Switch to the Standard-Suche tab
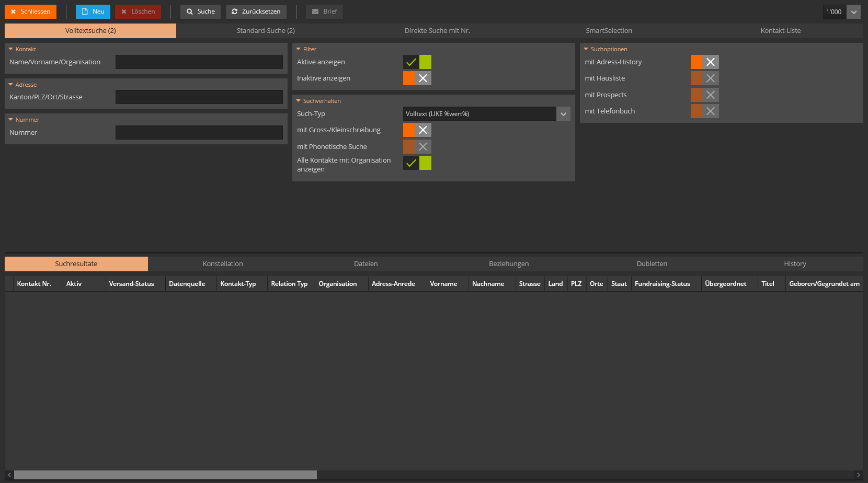Screen dimensions: 868x483 266,30
